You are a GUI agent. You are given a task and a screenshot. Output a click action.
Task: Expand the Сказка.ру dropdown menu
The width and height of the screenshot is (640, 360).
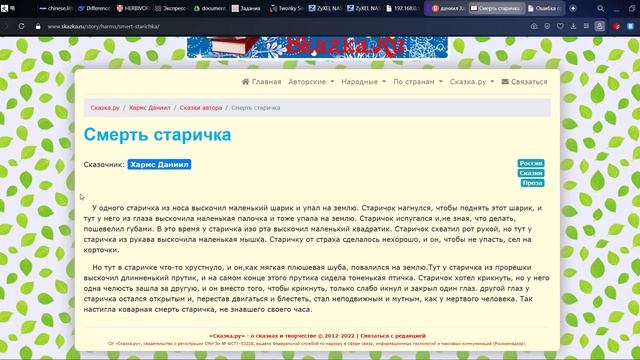click(x=472, y=82)
